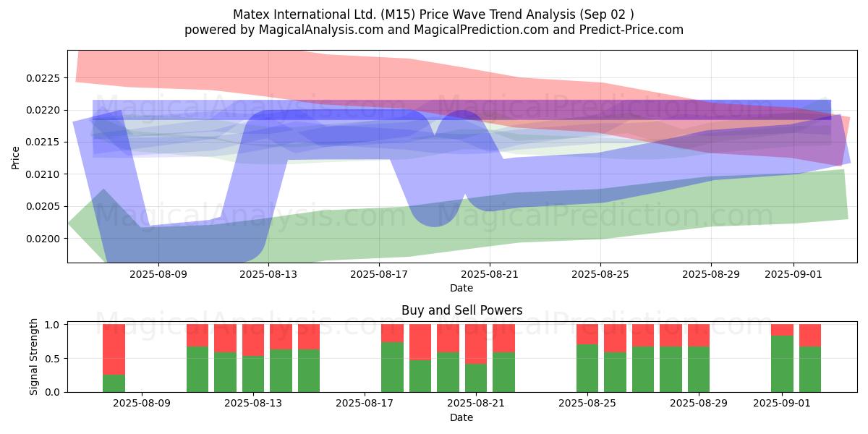Click the 2025-08-13 date tick under price chart
Screen dimensions: 868x434
(268, 275)
